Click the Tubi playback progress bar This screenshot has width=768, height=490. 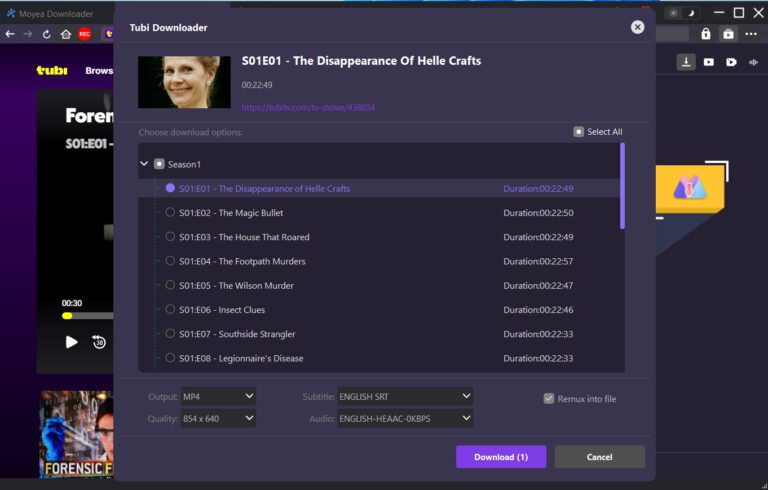88,316
